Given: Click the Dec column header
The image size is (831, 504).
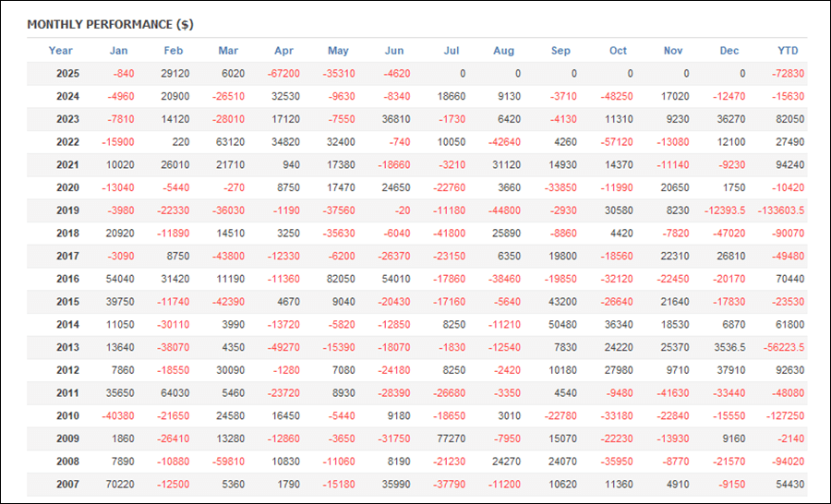Looking at the screenshot, I should click(x=729, y=51).
